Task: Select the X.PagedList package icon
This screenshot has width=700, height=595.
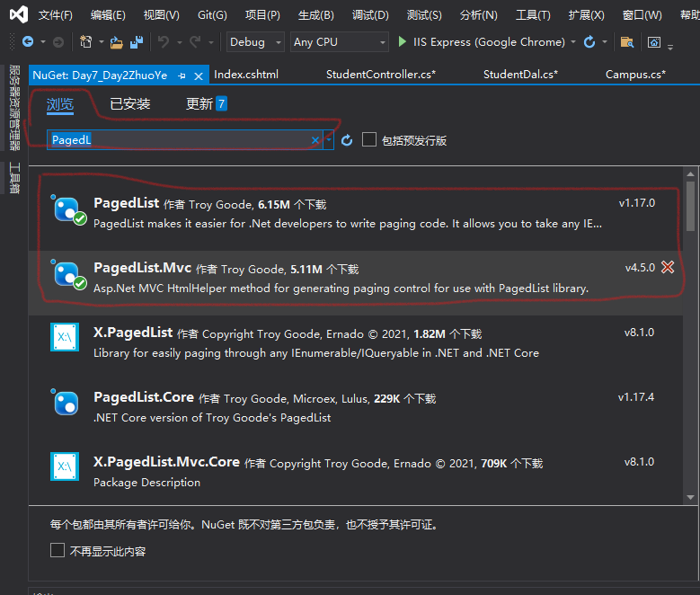Action: tap(65, 337)
